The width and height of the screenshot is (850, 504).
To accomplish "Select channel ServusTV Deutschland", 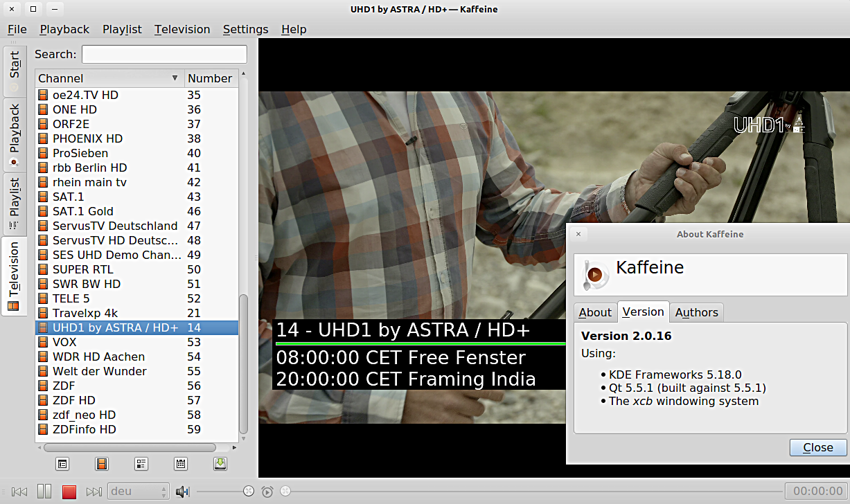I will click(136, 226).
